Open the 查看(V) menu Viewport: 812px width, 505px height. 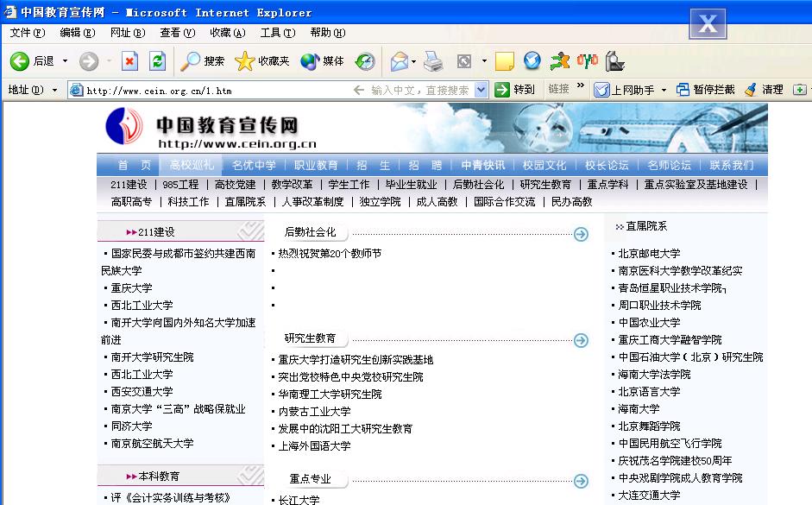[178, 33]
